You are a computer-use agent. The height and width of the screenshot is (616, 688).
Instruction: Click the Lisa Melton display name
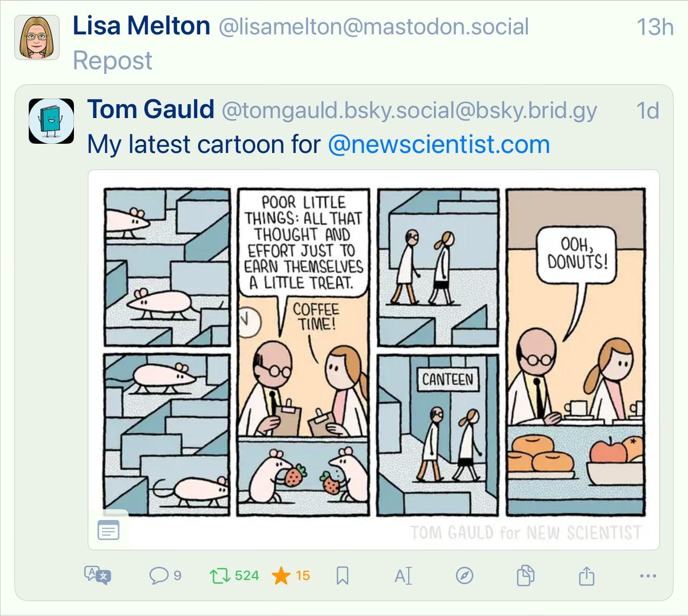tap(142, 26)
